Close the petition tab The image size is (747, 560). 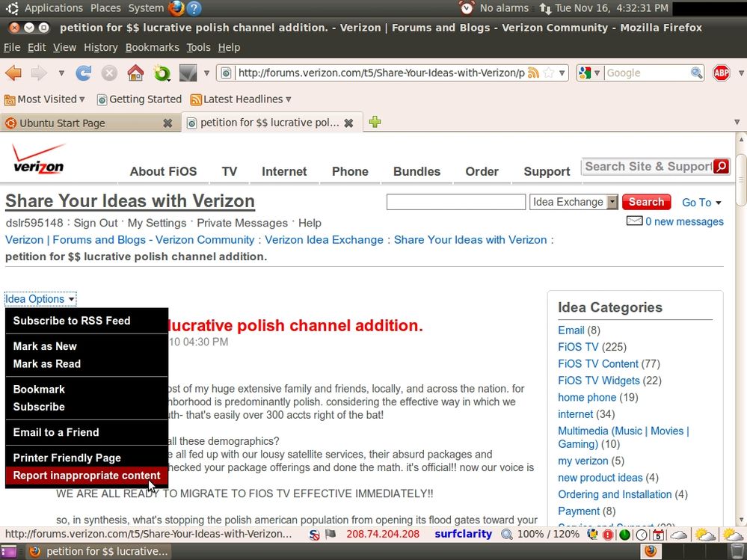(x=348, y=123)
